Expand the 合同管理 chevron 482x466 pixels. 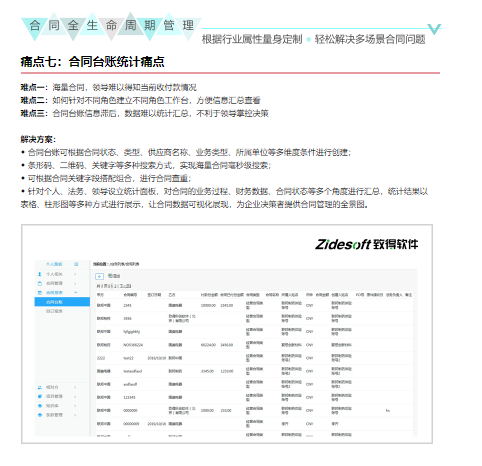coord(75,283)
